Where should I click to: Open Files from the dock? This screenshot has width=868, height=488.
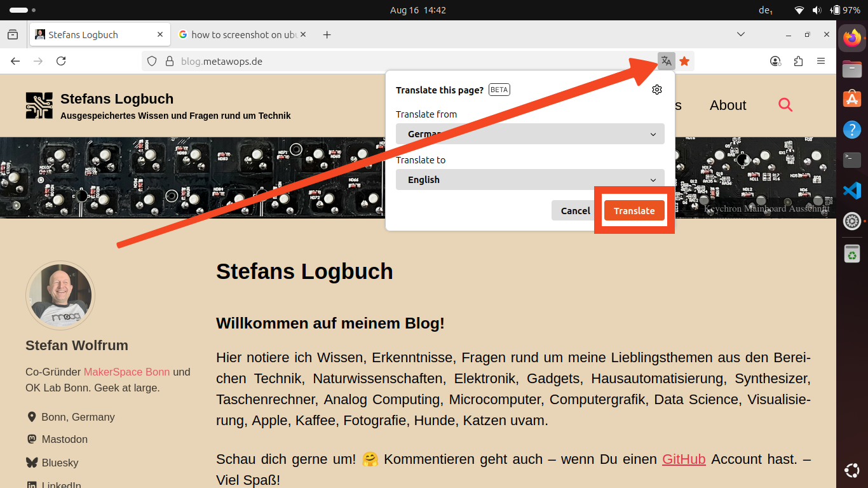852,69
